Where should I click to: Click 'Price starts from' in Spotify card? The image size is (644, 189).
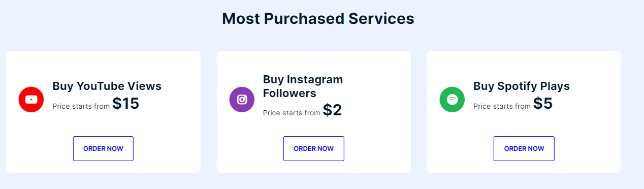(502, 106)
